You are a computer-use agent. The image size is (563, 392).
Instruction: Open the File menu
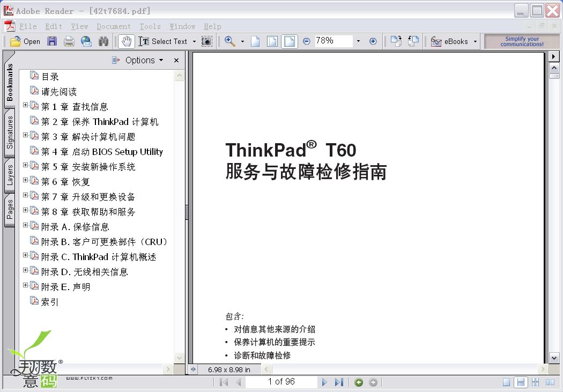[28, 26]
